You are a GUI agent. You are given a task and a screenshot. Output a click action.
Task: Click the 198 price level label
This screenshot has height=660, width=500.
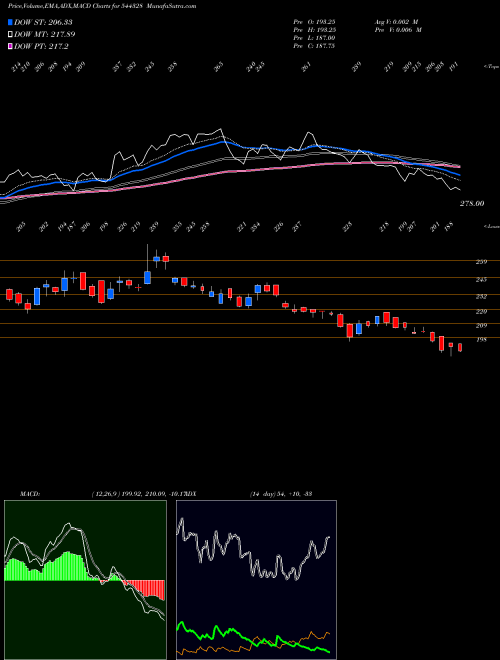click(481, 339)
